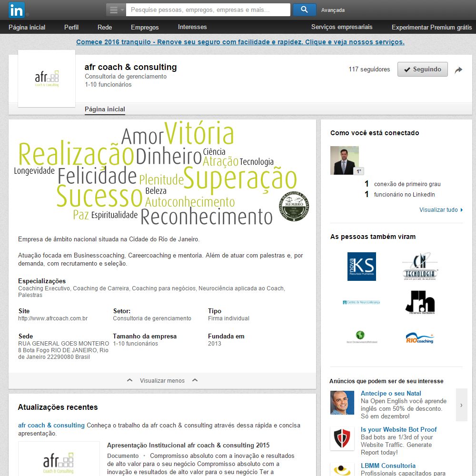Click the word cloud banner image

[x=162, y=173]
